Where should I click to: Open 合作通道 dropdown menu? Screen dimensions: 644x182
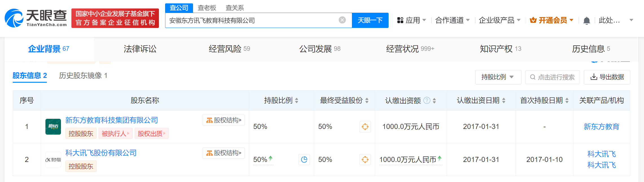click(x=453, y=20)
